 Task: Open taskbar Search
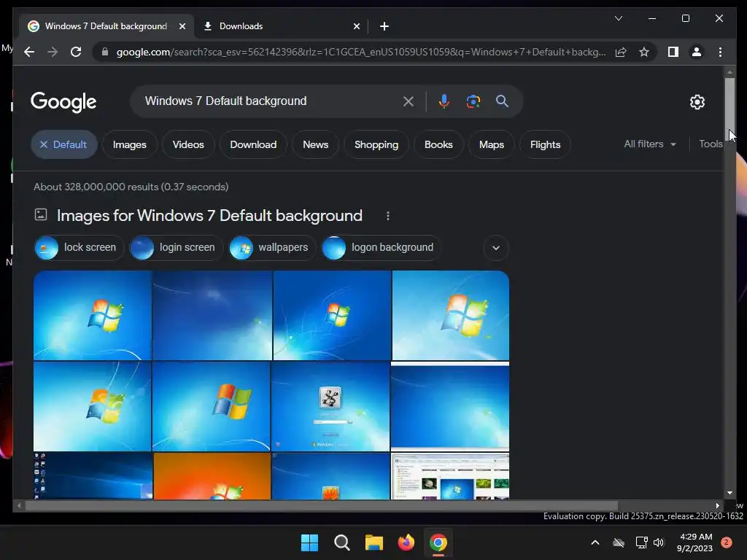(341, 542)
